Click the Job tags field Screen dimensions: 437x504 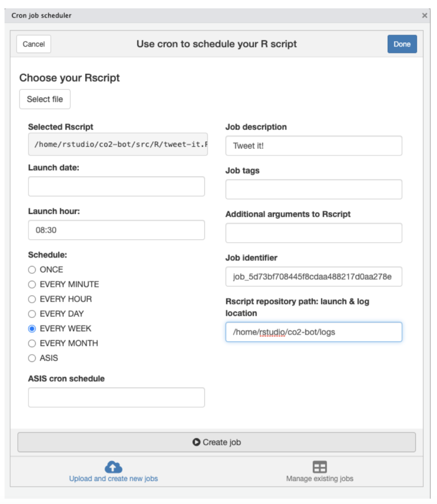[x=313, y=189]
